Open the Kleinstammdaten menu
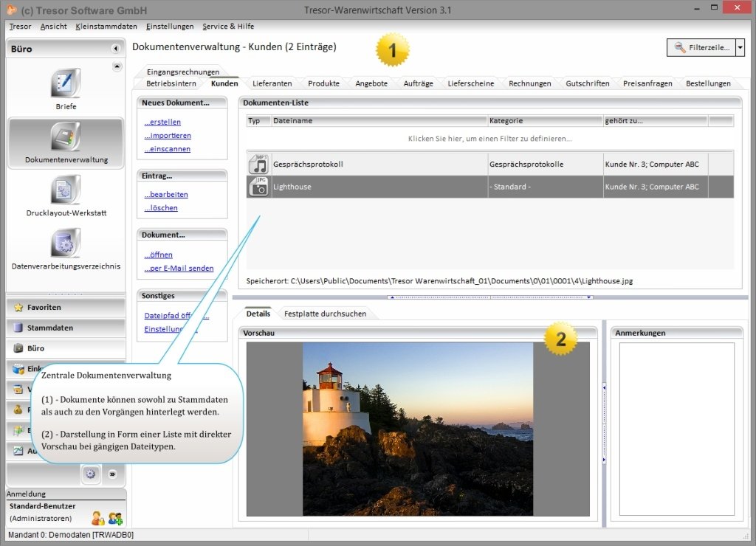 (x=106, y=27)
